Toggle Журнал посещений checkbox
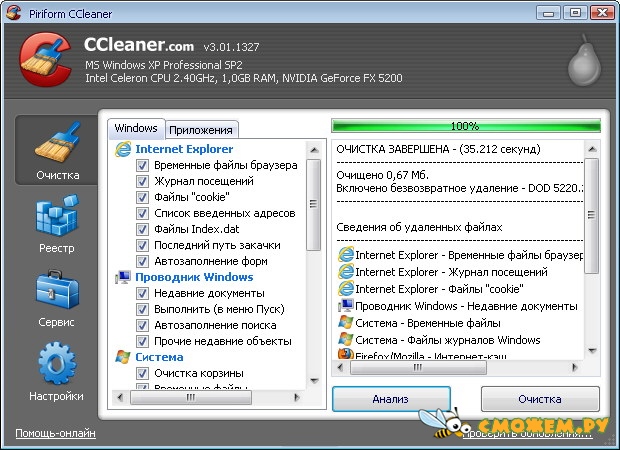This screenshot has width=620, height=450. (x=142, y=181)
